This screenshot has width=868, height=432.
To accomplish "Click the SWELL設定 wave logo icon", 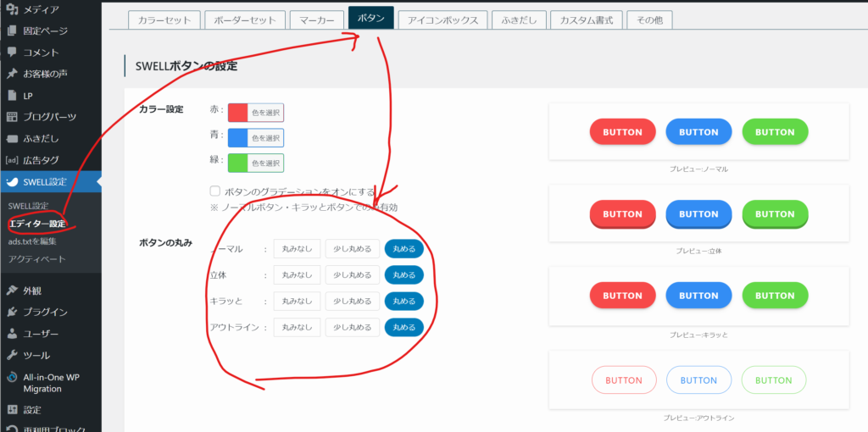I will click(x=12, y=181).
